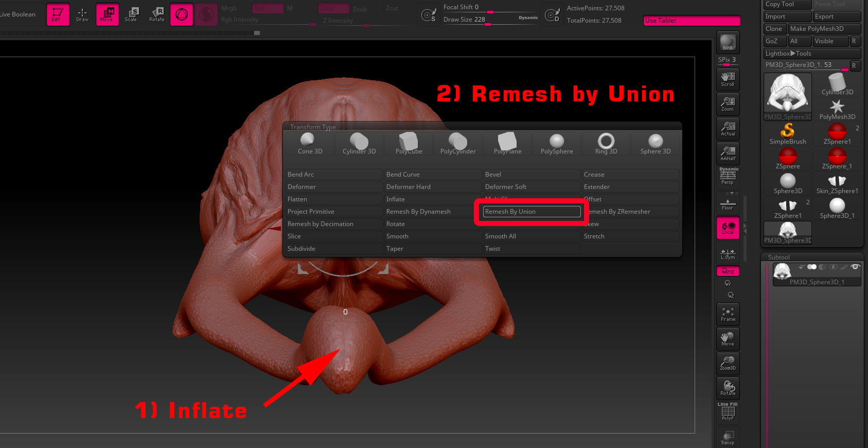Click Make PolyMesh3D button
This screenshot has height=448, width=868.
(x=824, y=29)
